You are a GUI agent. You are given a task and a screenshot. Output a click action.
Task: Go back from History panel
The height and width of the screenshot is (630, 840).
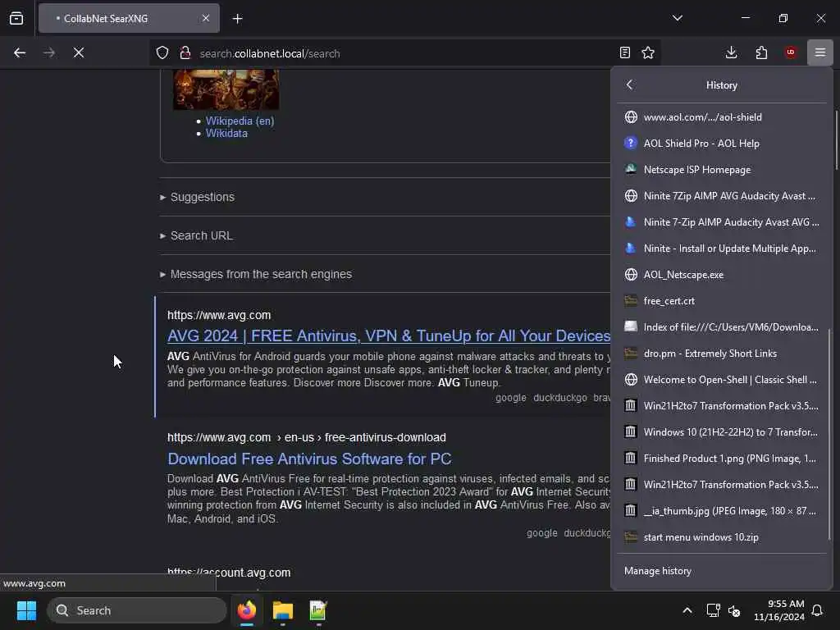coord(629,84)
